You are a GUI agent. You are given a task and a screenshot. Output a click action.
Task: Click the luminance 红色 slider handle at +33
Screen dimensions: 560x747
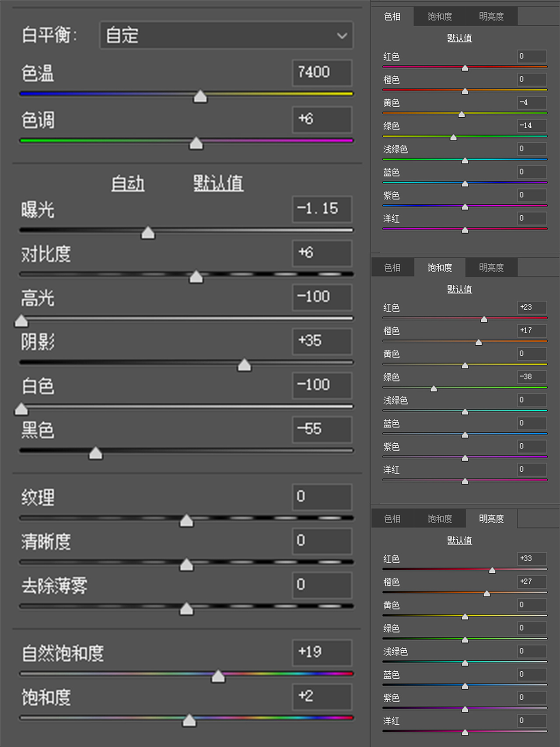coord(492,570)
